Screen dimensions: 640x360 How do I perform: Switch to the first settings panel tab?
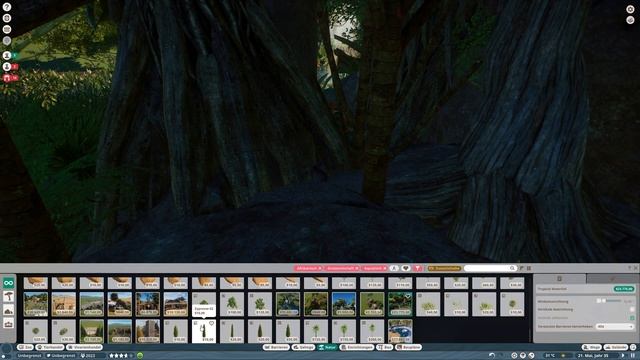coord(560,278)
